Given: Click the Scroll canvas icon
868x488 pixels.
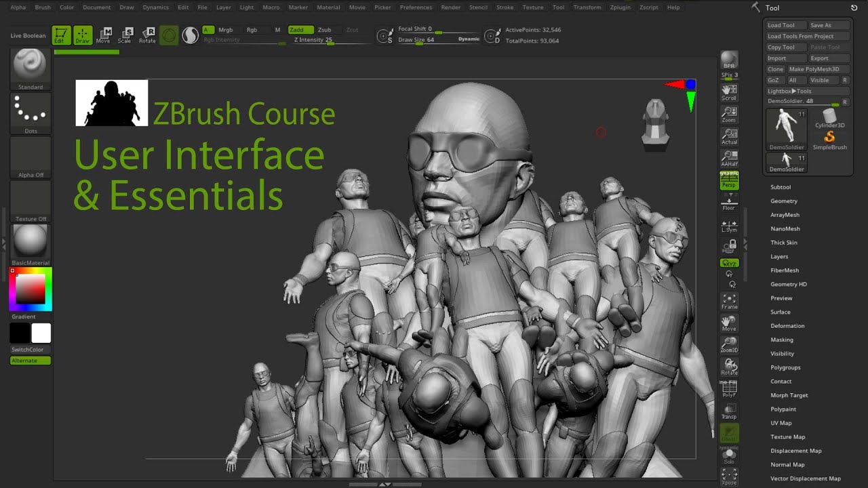Looking at the screenshot, I should tap(729, 92).
